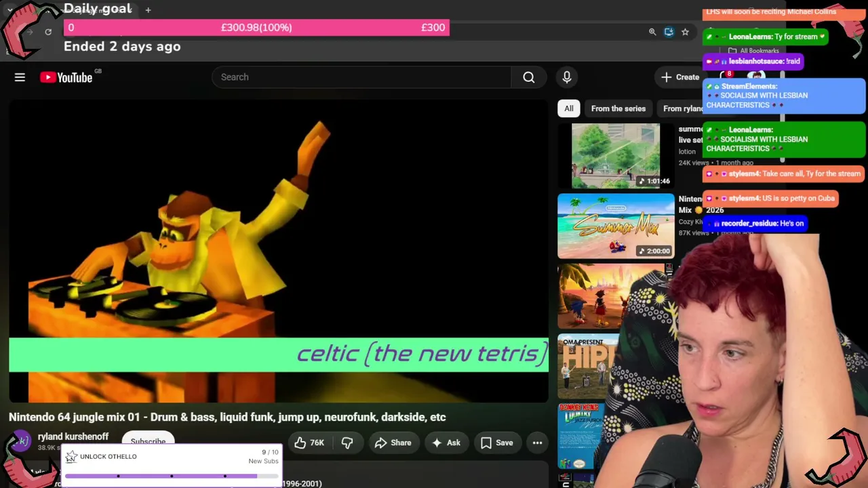Select the All filter chip

(x=569, y=108)
